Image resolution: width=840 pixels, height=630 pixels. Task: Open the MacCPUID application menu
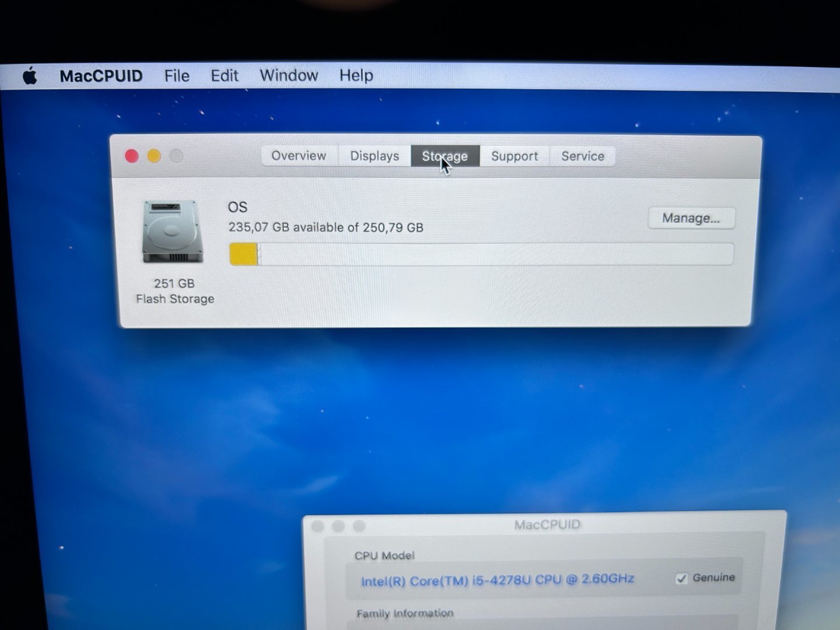[101, 76]
